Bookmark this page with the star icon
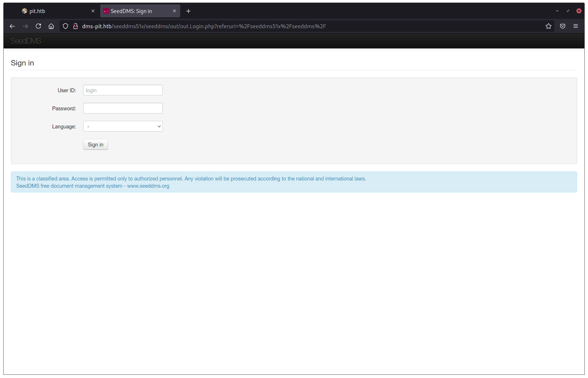Image resolution: width=588 pixels, height=378 pixels. 548,26
